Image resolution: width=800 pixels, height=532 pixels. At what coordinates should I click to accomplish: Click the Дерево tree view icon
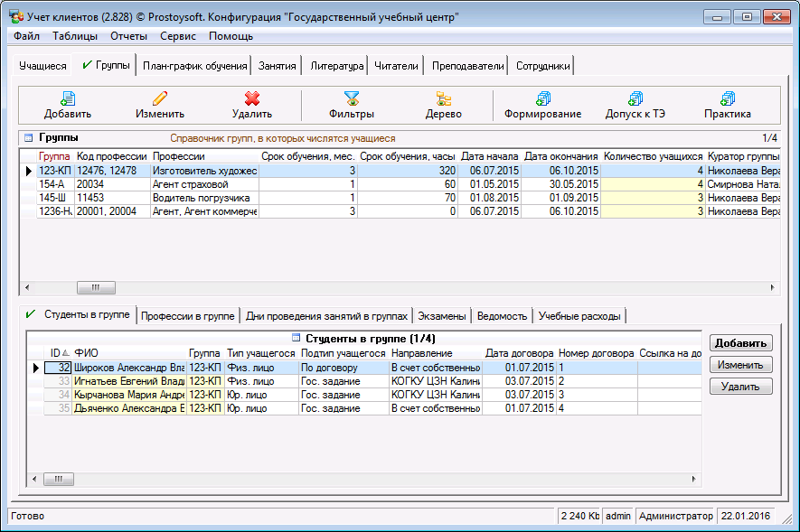coord(444,98)
